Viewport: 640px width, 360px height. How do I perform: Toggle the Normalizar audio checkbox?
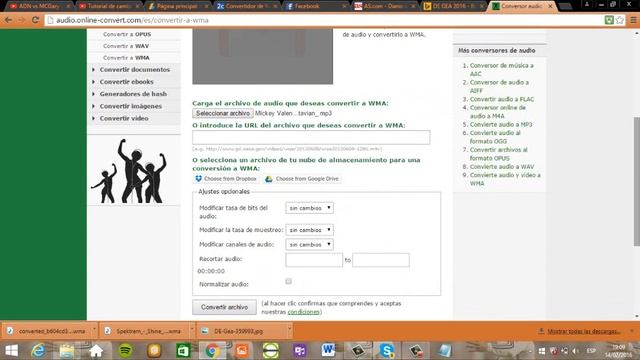[x=289, y=281]
